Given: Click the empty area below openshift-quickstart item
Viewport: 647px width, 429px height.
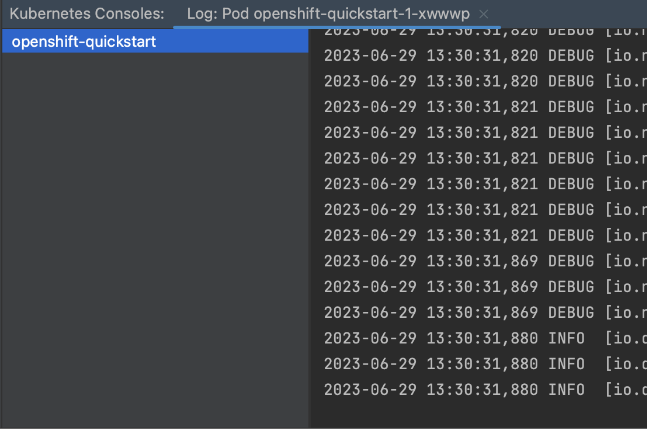Looking at the screenshot, I should (x=155, y=239).
